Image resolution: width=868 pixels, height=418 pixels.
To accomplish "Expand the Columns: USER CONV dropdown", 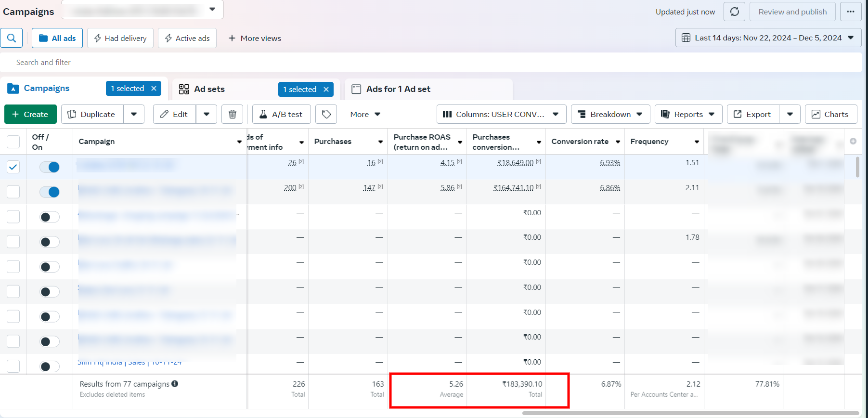I will point(501,114).
